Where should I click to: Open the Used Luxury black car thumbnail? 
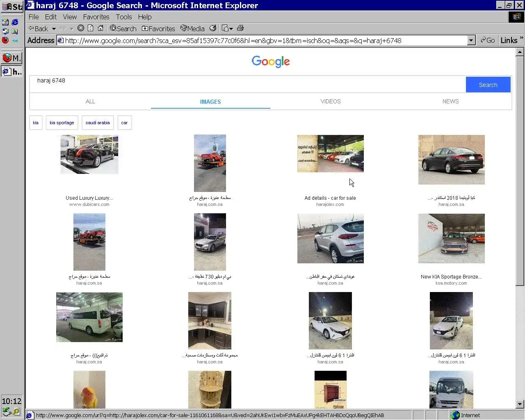[89, 155]
